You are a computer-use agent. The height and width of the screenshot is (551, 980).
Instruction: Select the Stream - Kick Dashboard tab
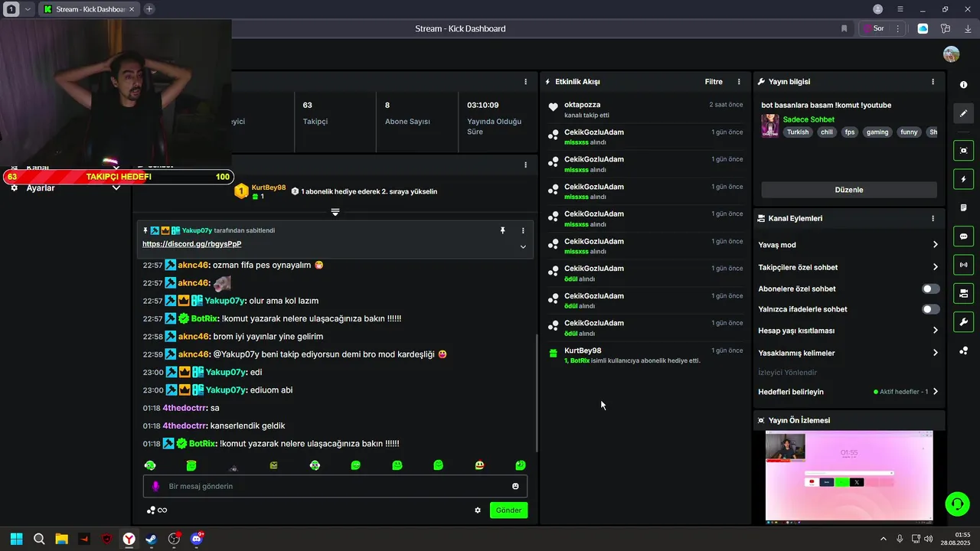point(89,9)
